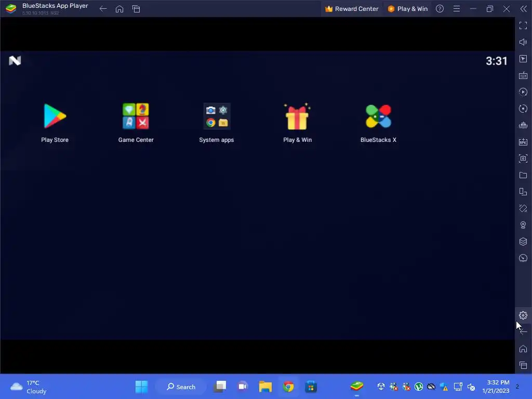The image size is (532, 399).
Task: Go home via title bar house icon
Action: (x=119, y=9)
